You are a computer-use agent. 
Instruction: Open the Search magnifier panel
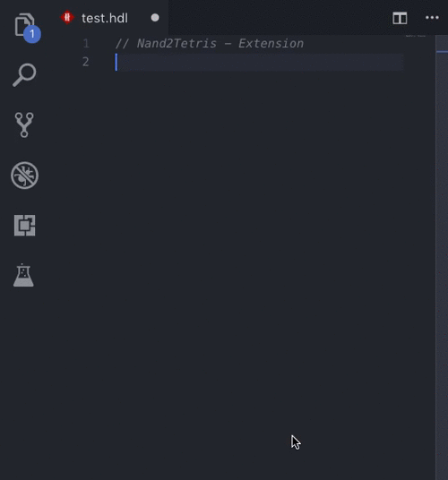[x=24, y=75]
